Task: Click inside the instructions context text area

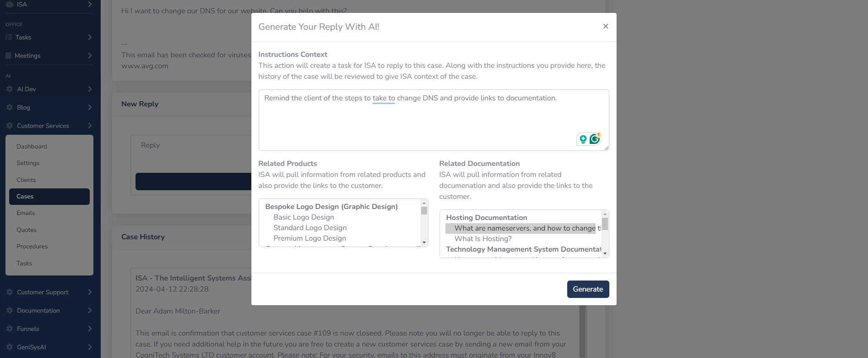Action: pyautogui.click(x=434, y=120)
